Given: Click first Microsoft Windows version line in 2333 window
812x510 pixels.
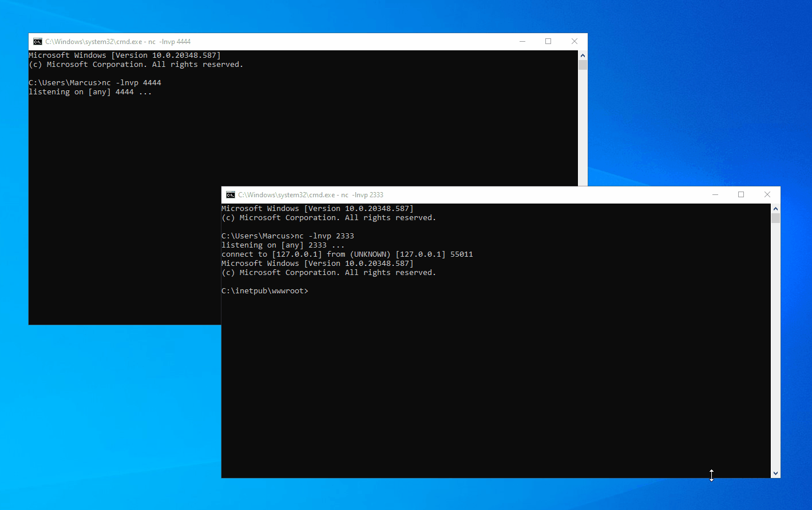Looking at the screenshot, I should (318, 209).
